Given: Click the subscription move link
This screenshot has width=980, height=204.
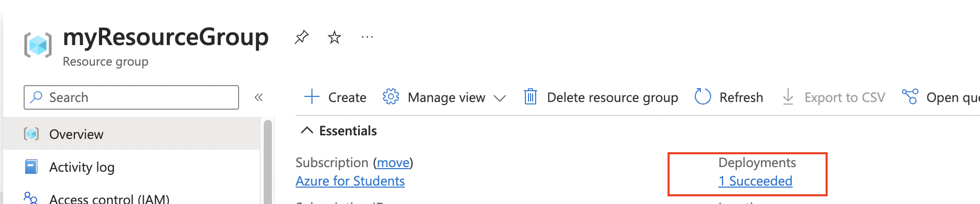Looking at the screenshot, I should click(394, 162).
